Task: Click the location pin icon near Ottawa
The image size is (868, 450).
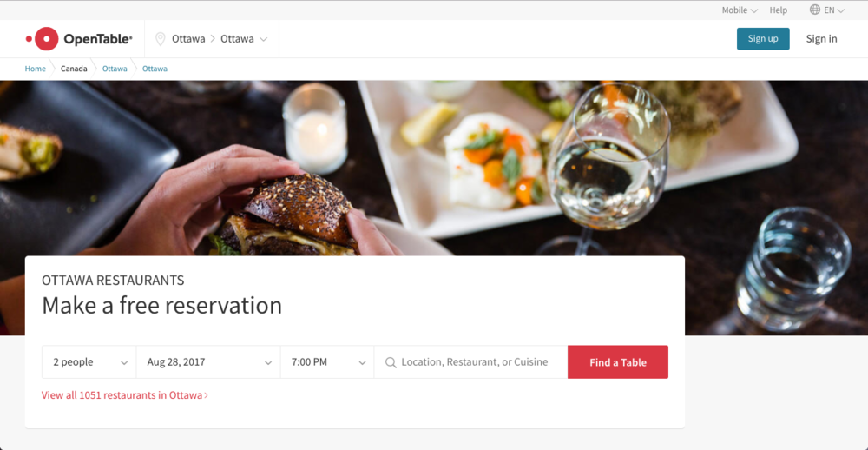Action: pos(160,39)
